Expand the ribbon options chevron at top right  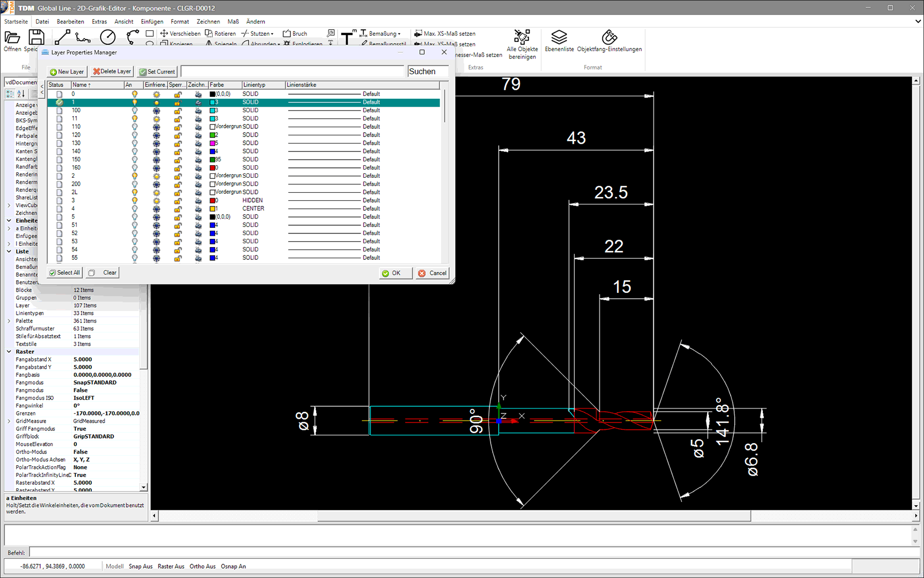pos(918,21)
